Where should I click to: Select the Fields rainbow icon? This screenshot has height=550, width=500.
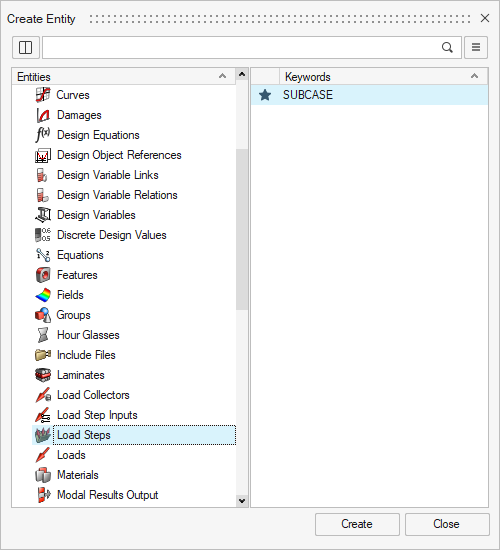tap(43, 295)
